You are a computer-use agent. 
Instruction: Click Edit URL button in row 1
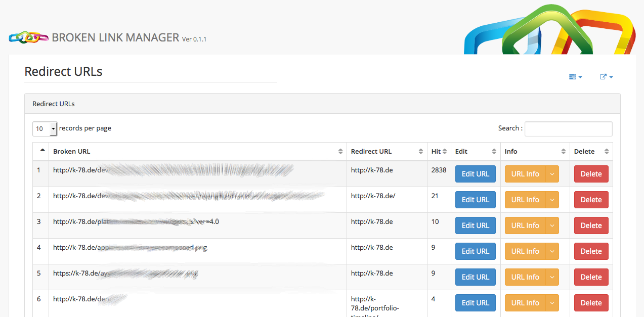point(476,174)
